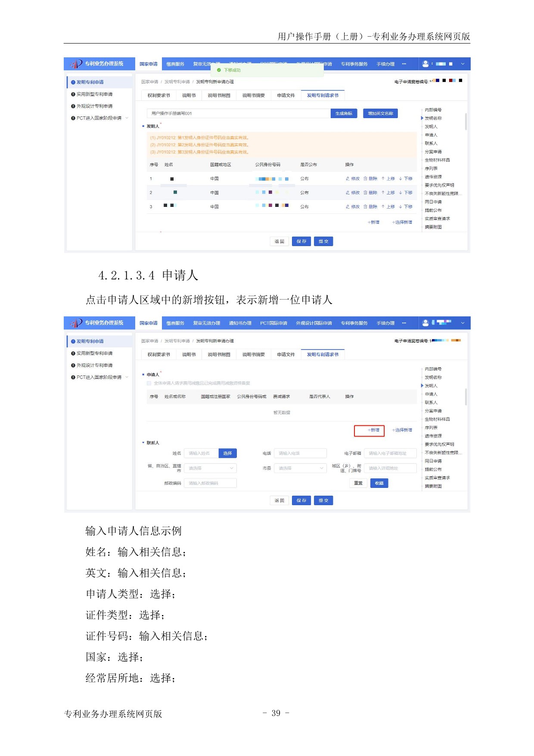This screenshot has width=534, height=756.
Task: Click the 请输入电话 phone input field
Action: pos(300,453)
